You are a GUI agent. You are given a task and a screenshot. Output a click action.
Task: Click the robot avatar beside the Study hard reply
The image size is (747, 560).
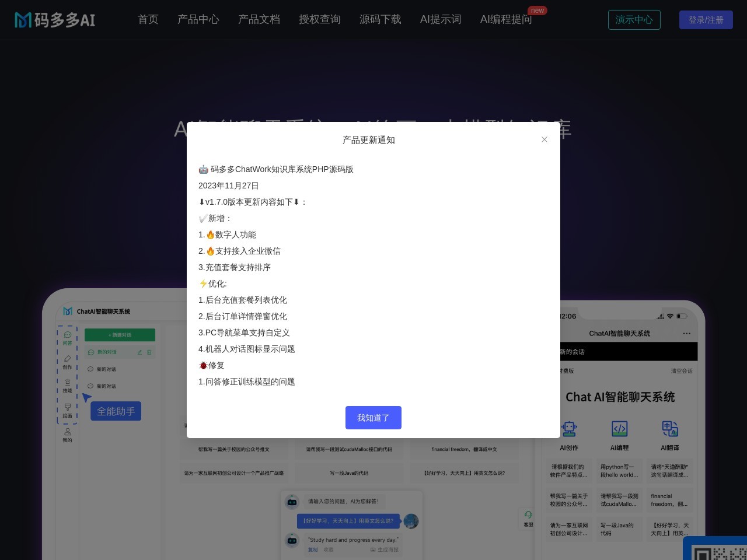tap(292, 540)
